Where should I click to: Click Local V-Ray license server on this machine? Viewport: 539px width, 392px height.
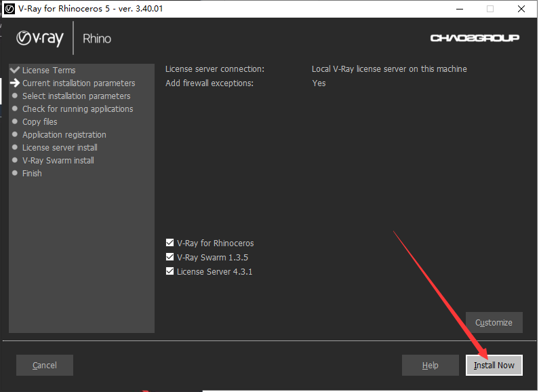(x=389, y=69)
